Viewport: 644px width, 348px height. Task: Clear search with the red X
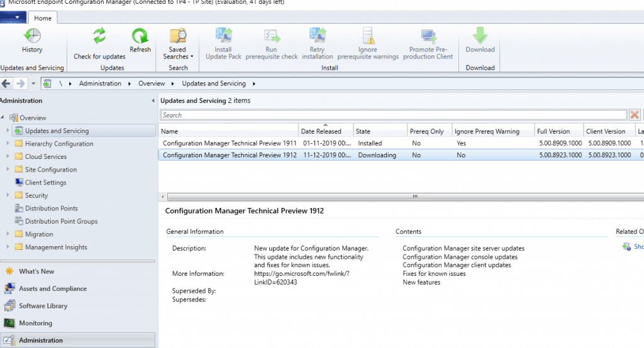coord(635,115)
